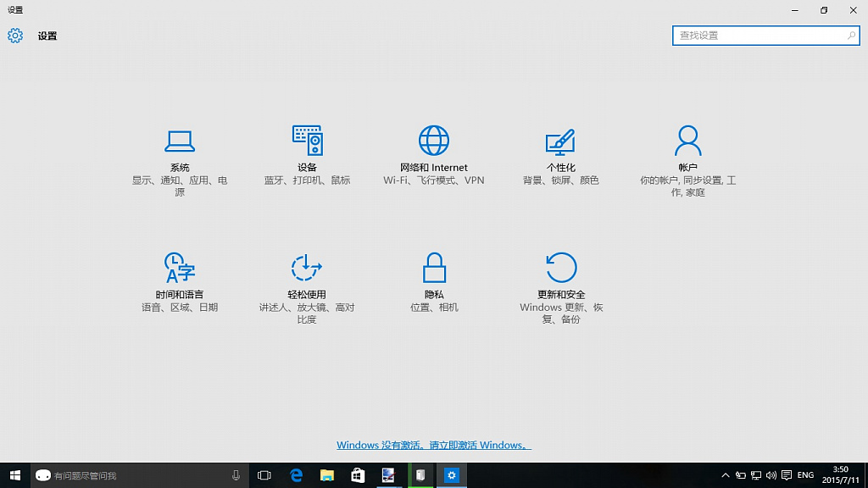Open the paint-style taskbar app icon
This screenshot has height=488, width=868.
point(388,475)
